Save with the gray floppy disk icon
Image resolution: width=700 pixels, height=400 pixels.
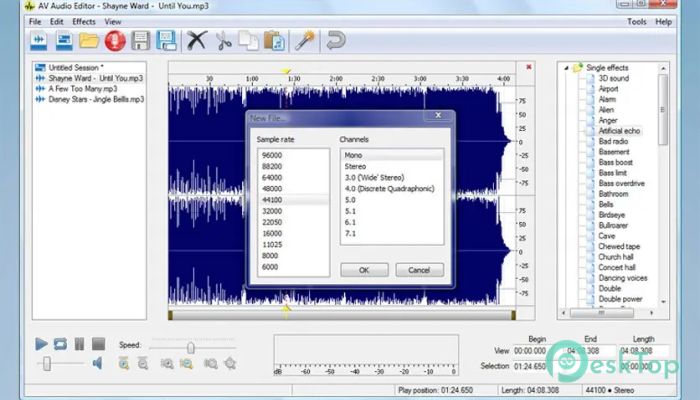pyautogui.click(x=141, y=41)
